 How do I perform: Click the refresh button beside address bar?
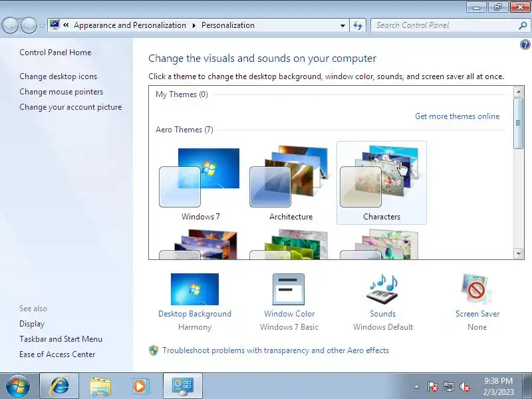[358, 25]
